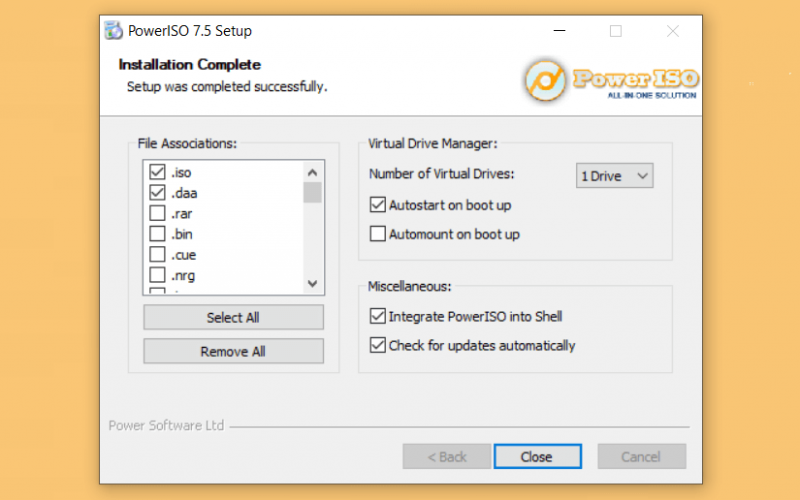Viewport: 800px width, 500px height.
Task: Click the Remove All button
Action: tap(233, 351)
